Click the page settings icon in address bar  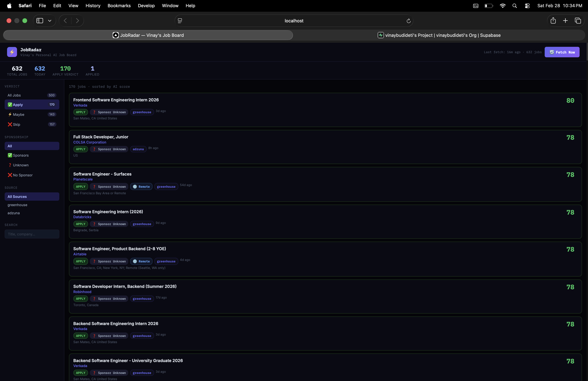coord(180,21)
